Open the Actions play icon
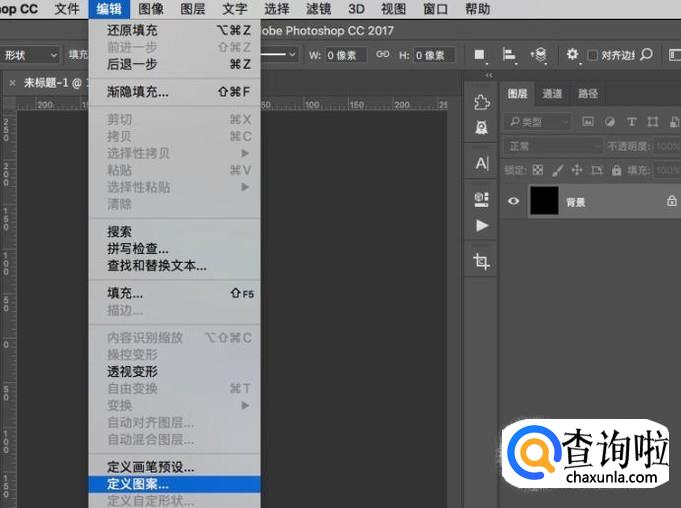The image size is (681, 508). pyautogui.click(x=482, y=226)
